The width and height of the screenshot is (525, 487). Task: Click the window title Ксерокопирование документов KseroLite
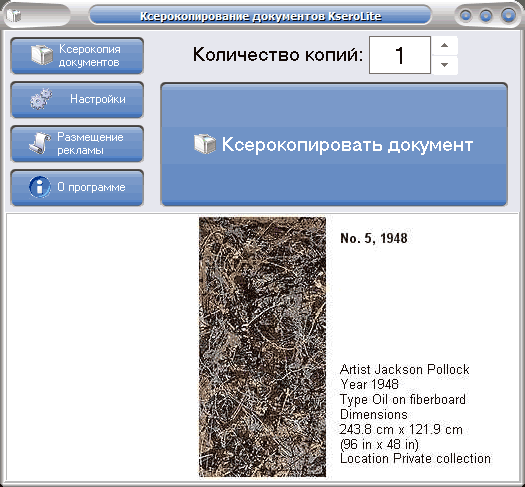point(260,16)
